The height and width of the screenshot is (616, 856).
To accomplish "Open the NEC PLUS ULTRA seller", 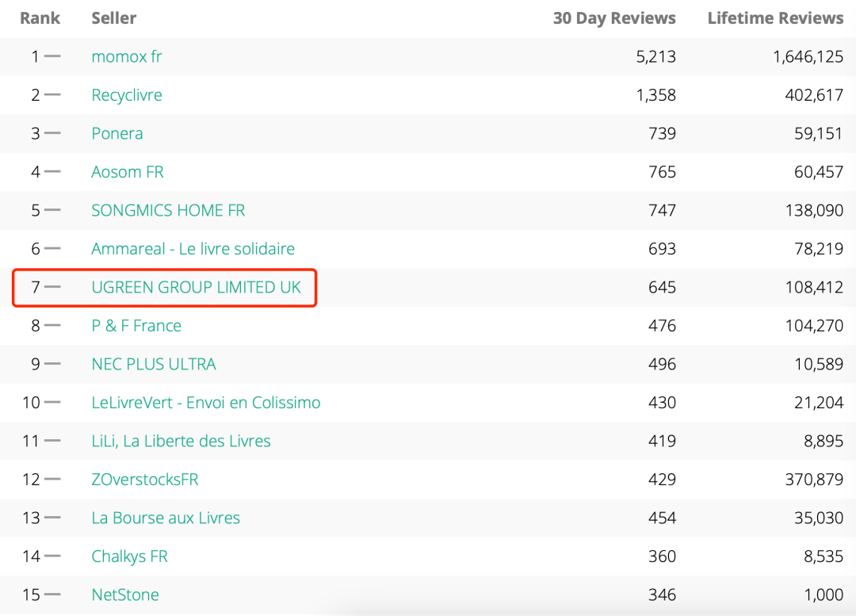I will pos(154,364).
